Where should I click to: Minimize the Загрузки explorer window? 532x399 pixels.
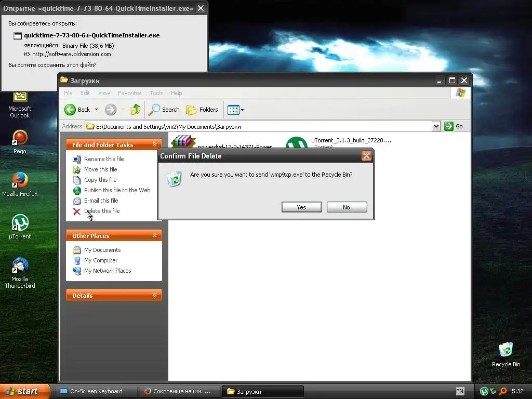coord(440,81)
